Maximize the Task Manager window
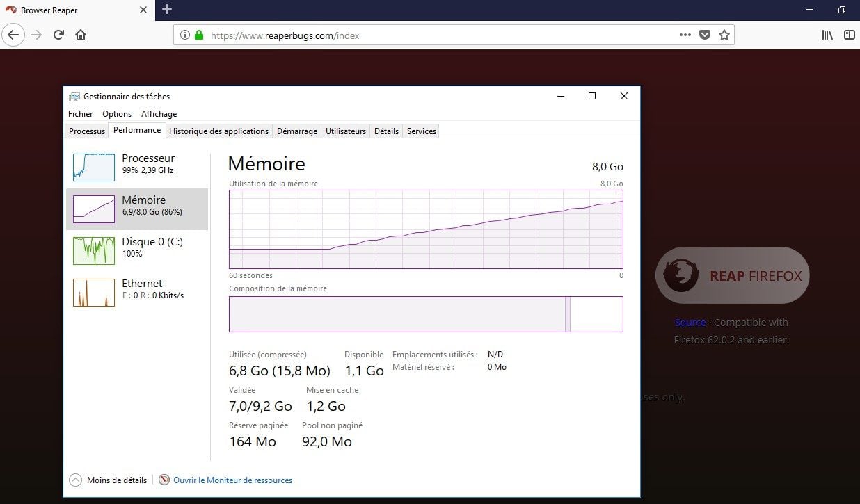The image size is (860, 504). coord(592,97)
